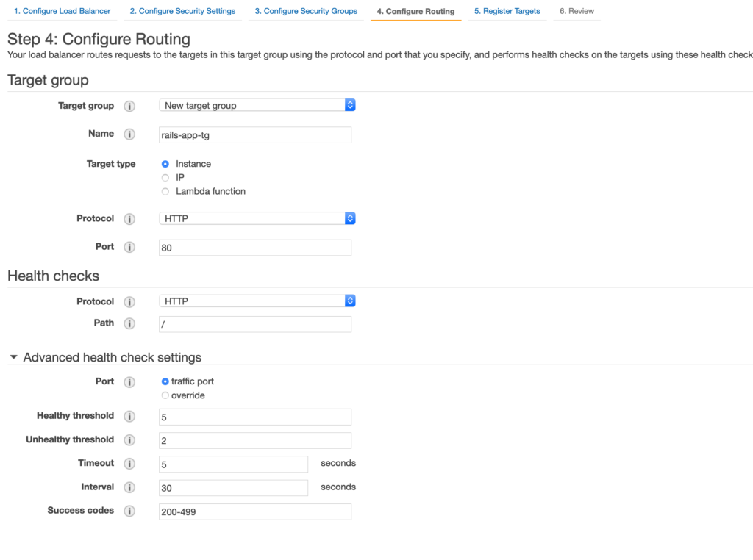The width and height of the screenshot is (753, 560).
Task: Click info icon beside Timeout field
Action: tap(129, 464)
